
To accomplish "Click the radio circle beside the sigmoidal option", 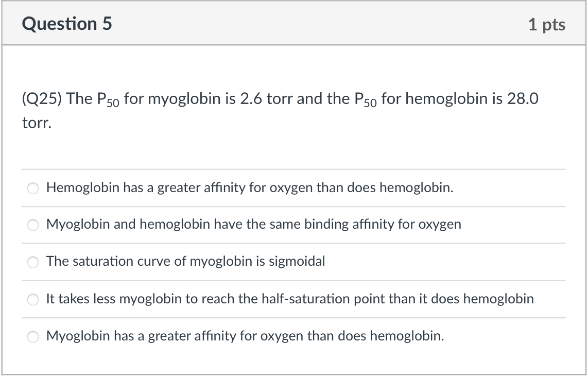I will pyautogui.click(x=33, y=262).
